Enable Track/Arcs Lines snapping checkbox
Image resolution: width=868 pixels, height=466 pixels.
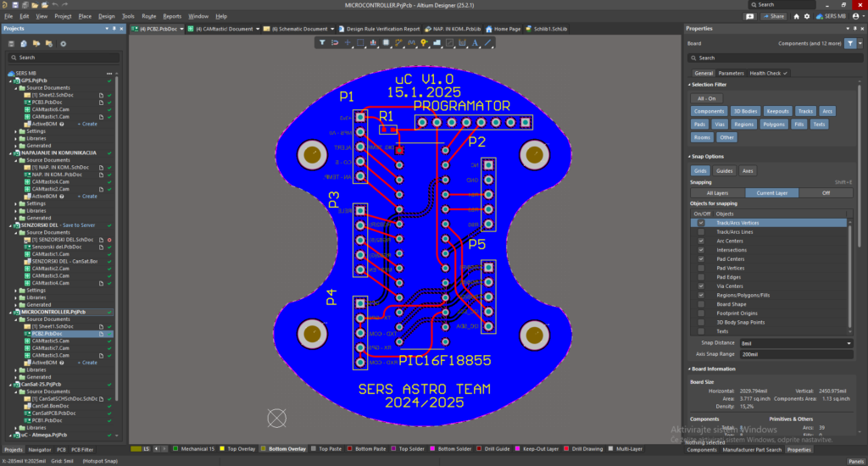point(700,231)
